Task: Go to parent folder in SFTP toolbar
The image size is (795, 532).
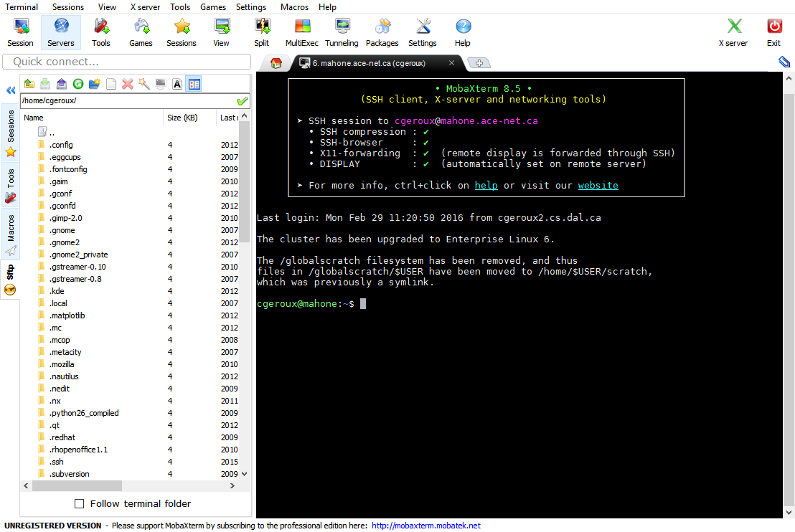Action: coord(29,84)
